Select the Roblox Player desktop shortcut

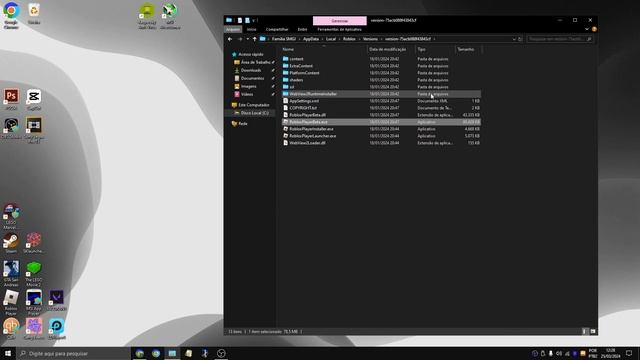coord(11,302)
